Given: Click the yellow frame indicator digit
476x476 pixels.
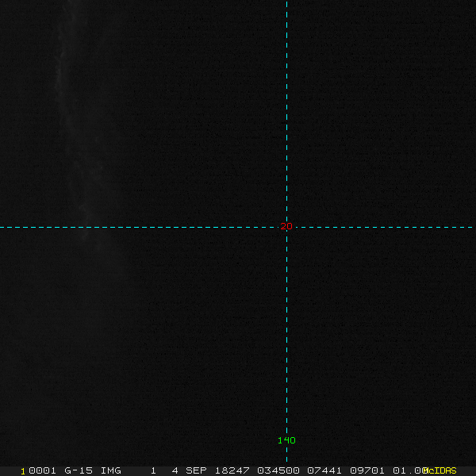Looking at the screenshot, I should 23,470.
